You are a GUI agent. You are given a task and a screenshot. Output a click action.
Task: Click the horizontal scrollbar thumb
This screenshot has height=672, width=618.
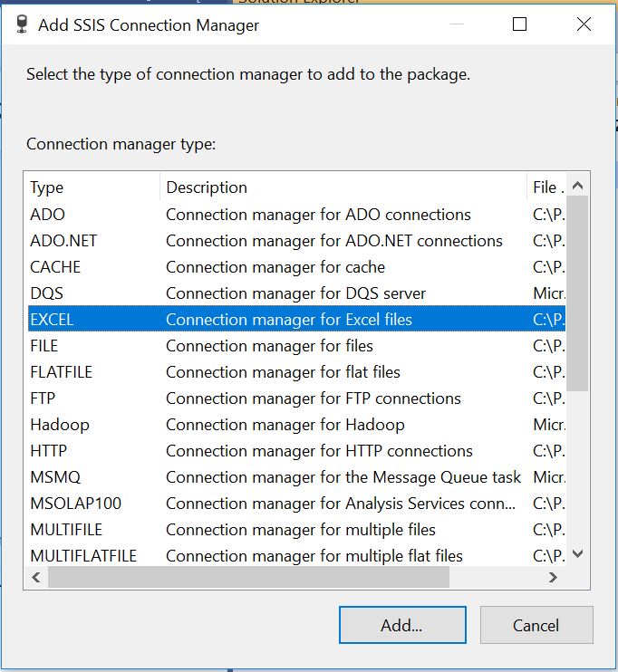tap(249, 577)
